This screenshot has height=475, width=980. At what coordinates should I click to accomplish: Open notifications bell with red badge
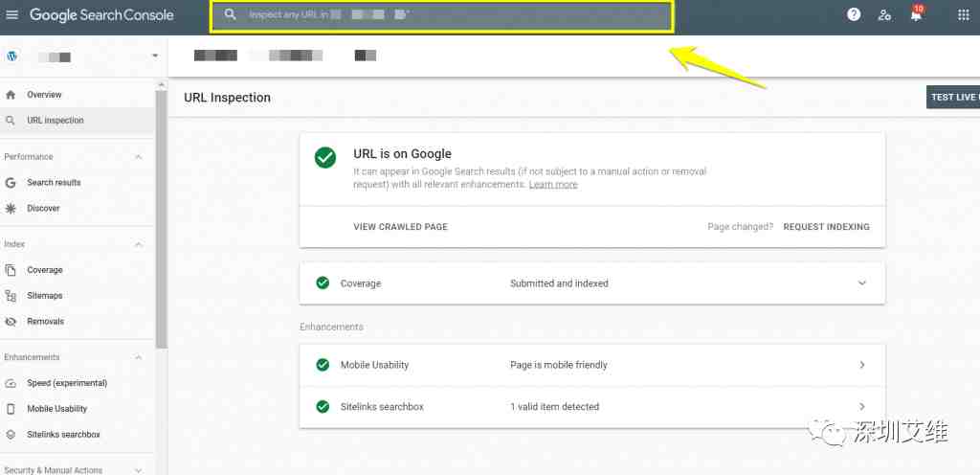coord(916,15)
